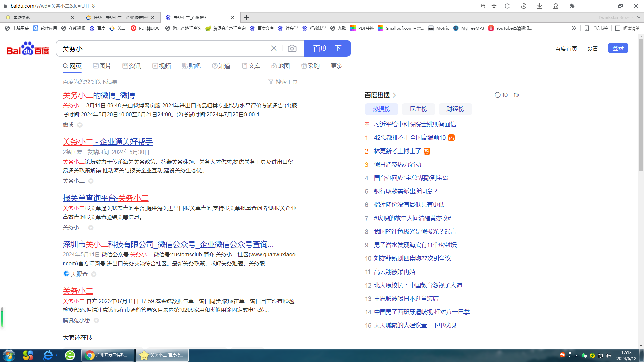
Task: Open result 关务小二 - 企业通关好帮手
Action: click(108, 142)
